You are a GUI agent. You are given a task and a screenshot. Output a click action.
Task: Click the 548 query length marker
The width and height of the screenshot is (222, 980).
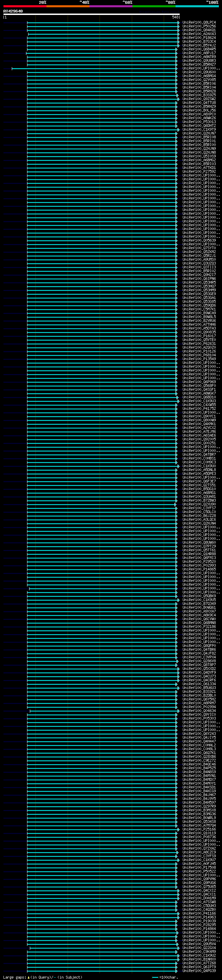(x=175, y=17)
